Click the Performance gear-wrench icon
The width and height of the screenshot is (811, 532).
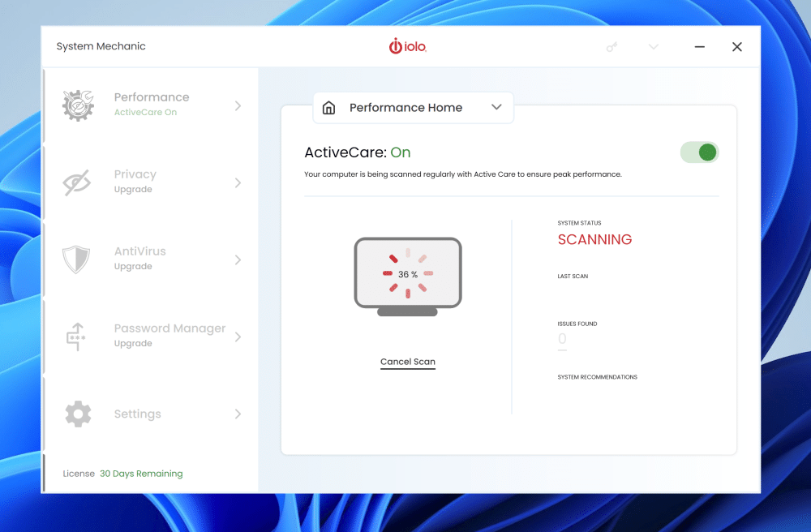pyautogui.click(x=79, y=105)
